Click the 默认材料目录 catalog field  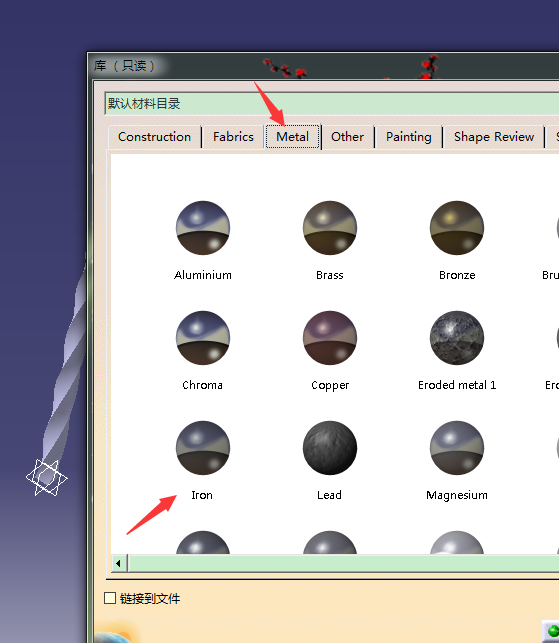point(331,104)
